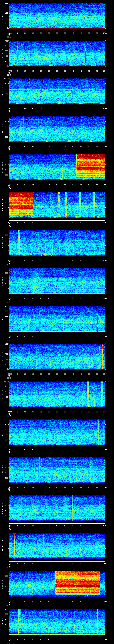
Task: Click the 7:21:00 start time label
Action: (x=9, y=223)
